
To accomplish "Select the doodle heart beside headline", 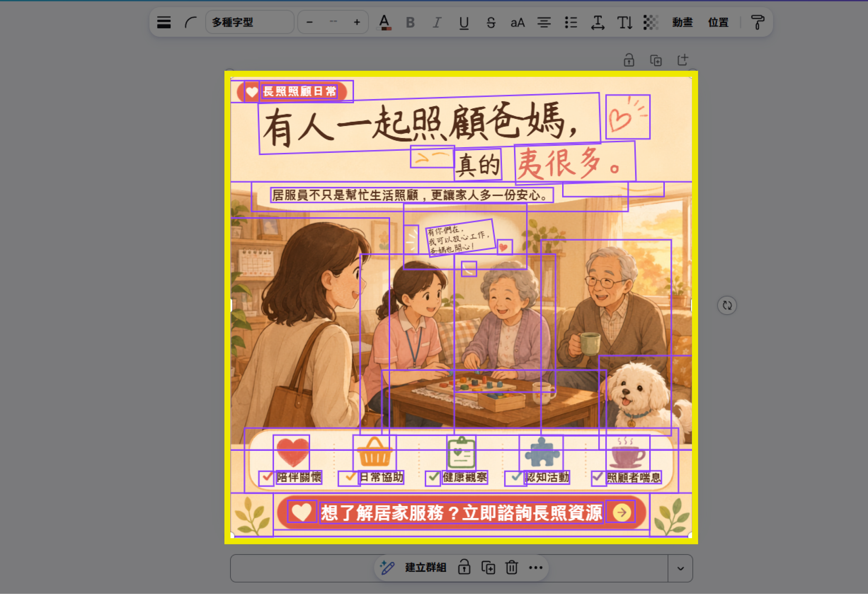I will 628,117.
